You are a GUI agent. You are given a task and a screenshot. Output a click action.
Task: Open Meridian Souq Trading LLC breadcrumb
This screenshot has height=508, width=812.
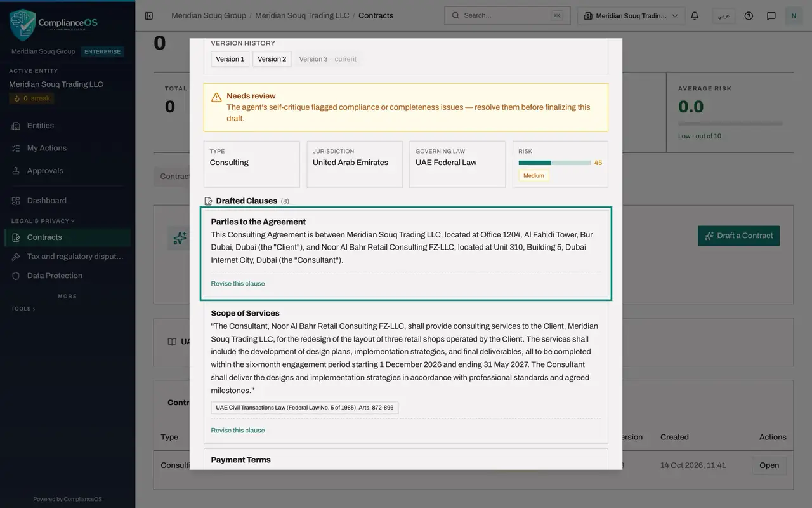(x=302, y=15)
